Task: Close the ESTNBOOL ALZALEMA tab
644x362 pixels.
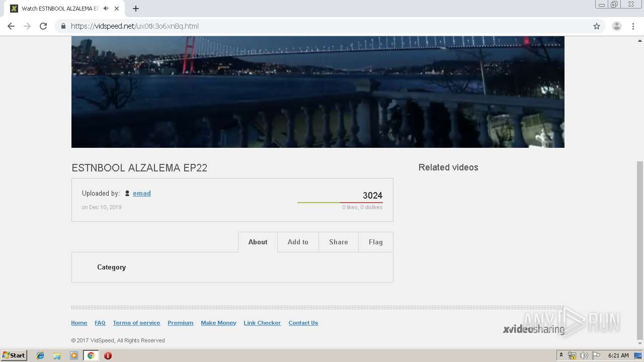Action: click(x=117, y=9)
